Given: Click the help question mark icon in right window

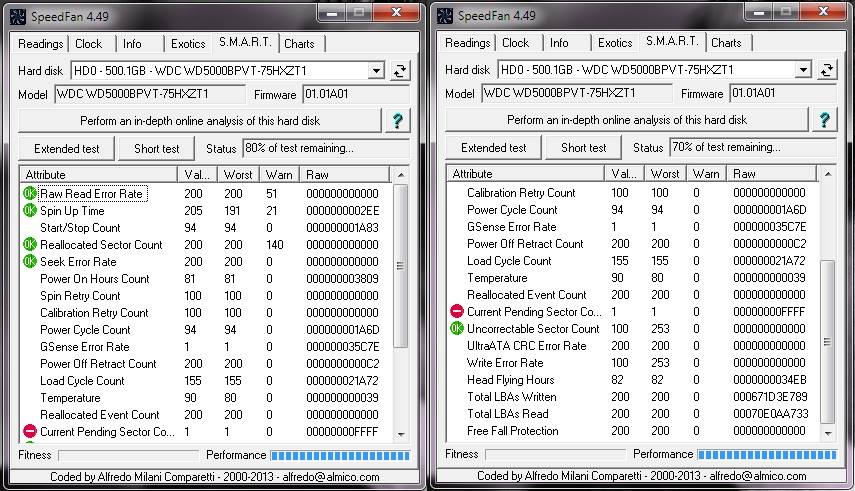Looking at the screenshot, I should click(825, 120).
